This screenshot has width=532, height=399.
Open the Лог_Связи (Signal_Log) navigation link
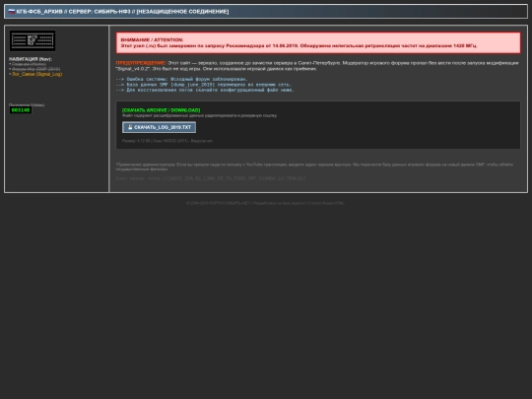point(37,74)
